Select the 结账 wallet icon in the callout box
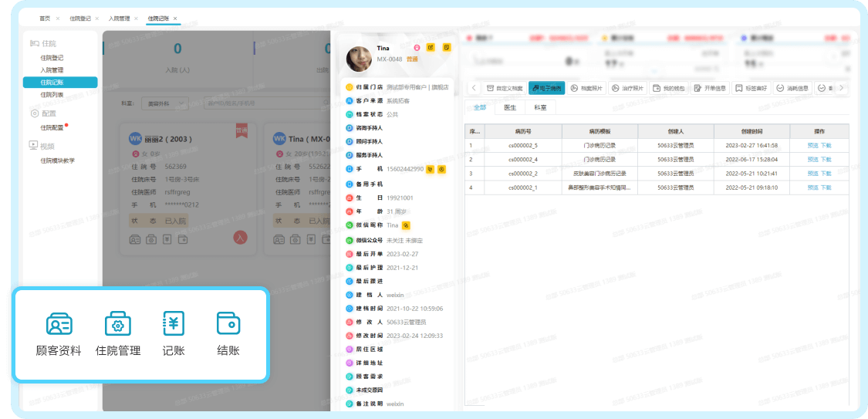Screen dimensions: 868x419 [x=228, y=324]
